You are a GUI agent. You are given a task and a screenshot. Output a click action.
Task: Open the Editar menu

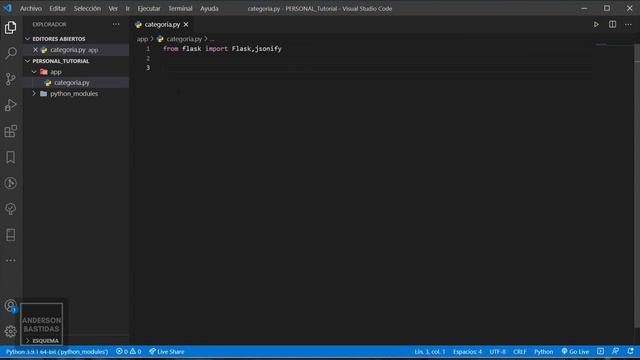pos(58,8)
